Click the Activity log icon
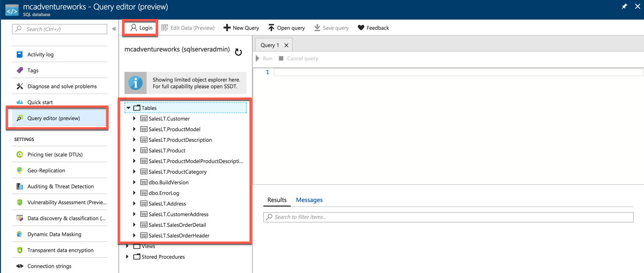Screen dimensions: 644x273 [x=19, y=55]
